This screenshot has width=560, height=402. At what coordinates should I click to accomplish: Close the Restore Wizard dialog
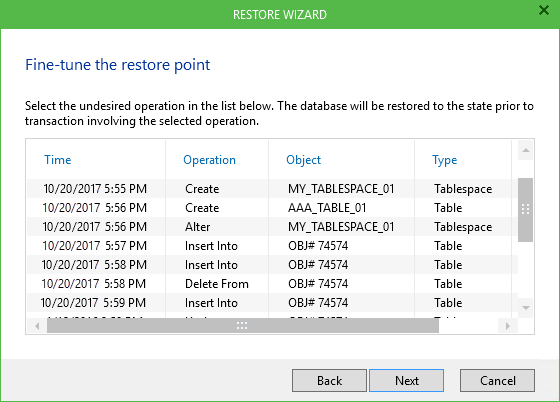tap(544, 10)
